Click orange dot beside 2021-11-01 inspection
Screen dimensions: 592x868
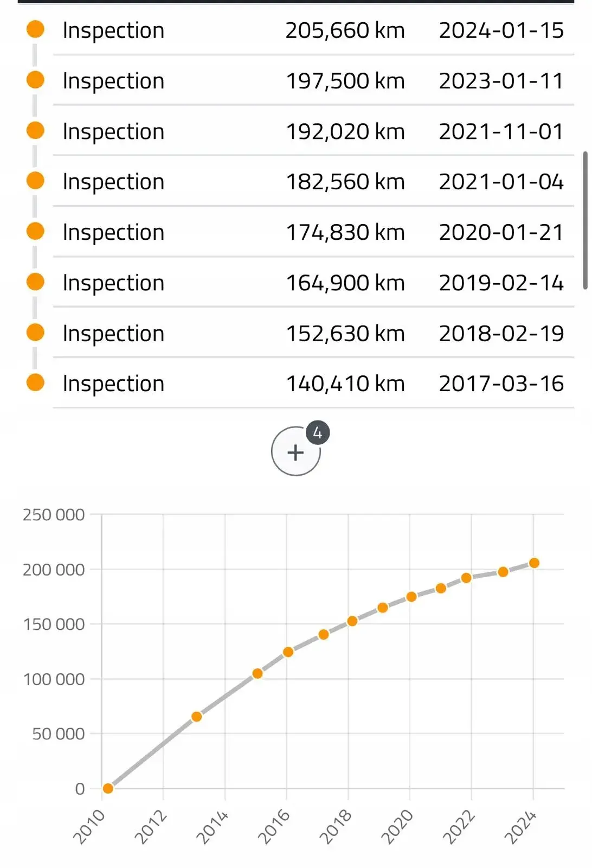[x=36, y=130]
